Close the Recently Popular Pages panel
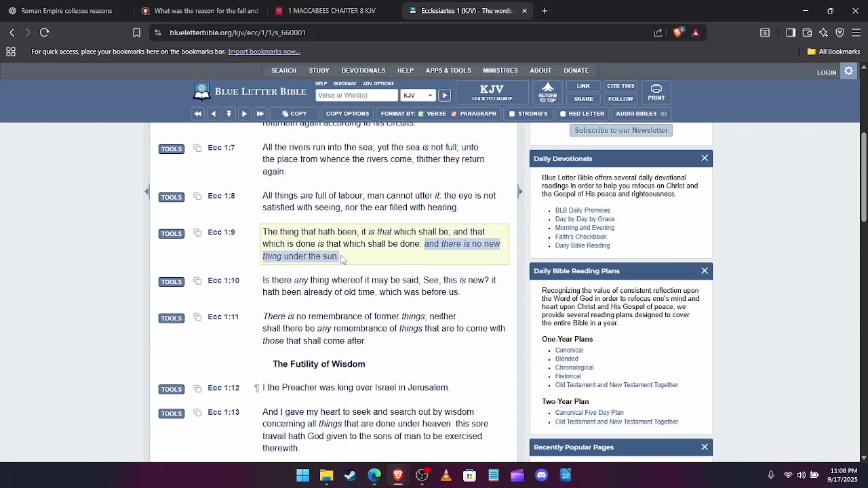This screenshot has height=488, width=868. 705,447
